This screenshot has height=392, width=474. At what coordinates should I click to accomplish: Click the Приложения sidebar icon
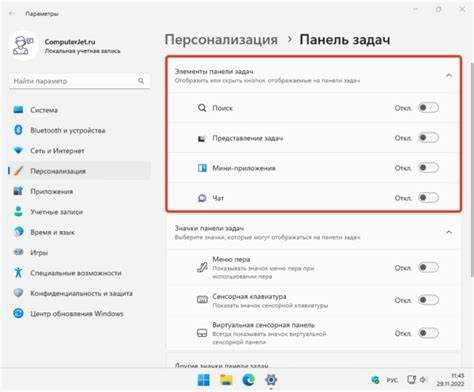[18, 191]
